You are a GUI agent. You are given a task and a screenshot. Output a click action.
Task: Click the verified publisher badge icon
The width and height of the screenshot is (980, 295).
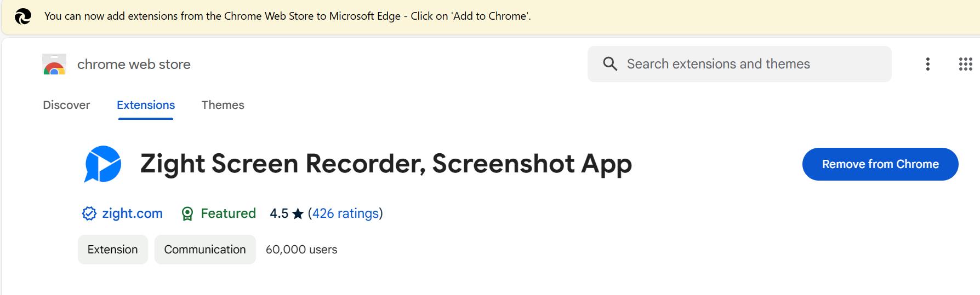pyautogui.click(x=89, y=213)
